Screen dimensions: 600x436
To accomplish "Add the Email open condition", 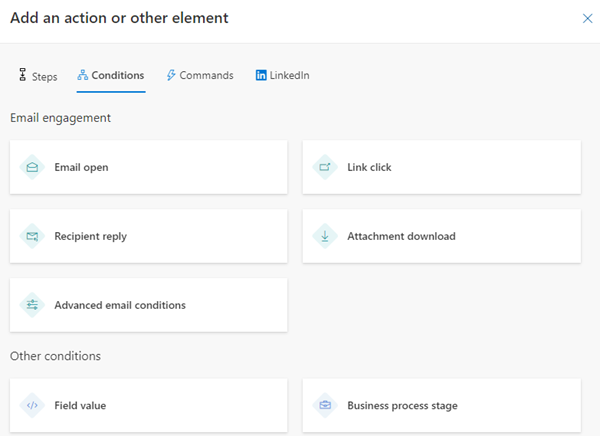I will 148,167.
